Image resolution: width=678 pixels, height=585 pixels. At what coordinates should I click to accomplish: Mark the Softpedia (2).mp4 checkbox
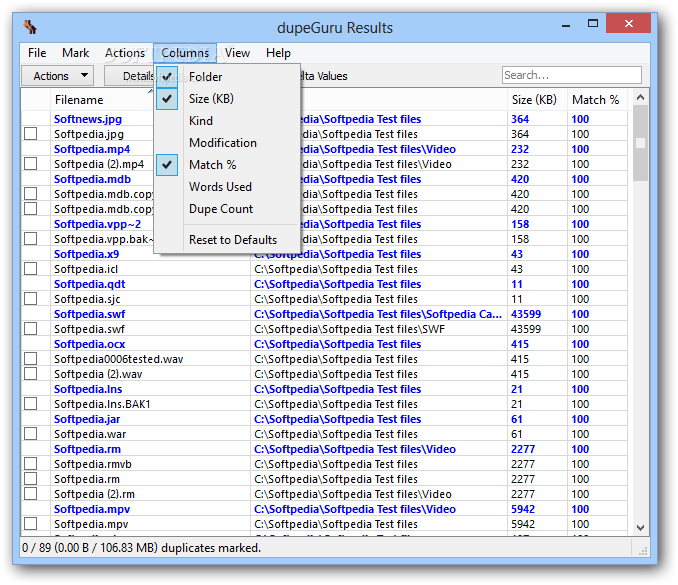coord(31,164)
